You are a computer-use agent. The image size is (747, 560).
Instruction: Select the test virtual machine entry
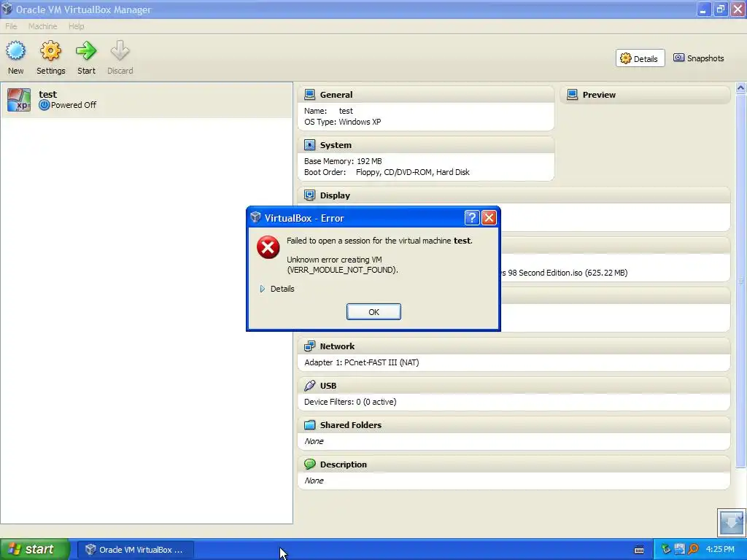pyautogui.click(x=146, y=100)
